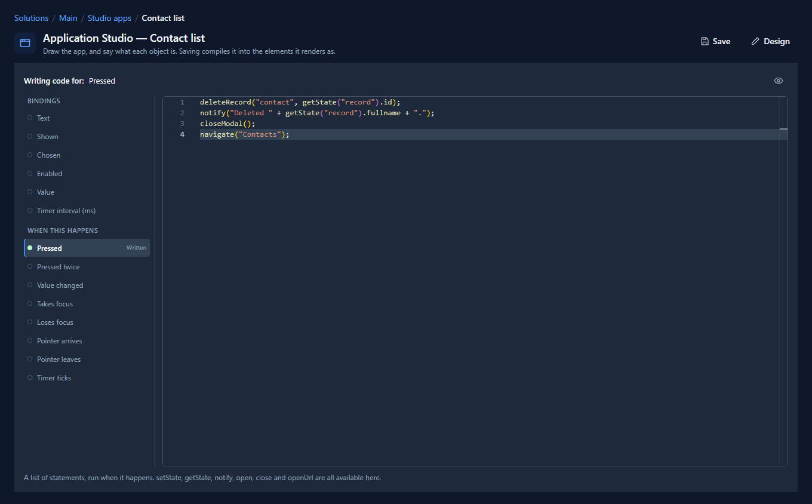
Task: Open the Timer ticks event
Action: coord(87,378)
